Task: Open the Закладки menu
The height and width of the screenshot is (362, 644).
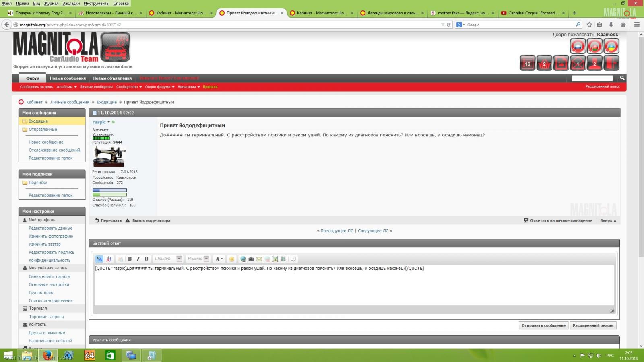Action: pos(71,3)
